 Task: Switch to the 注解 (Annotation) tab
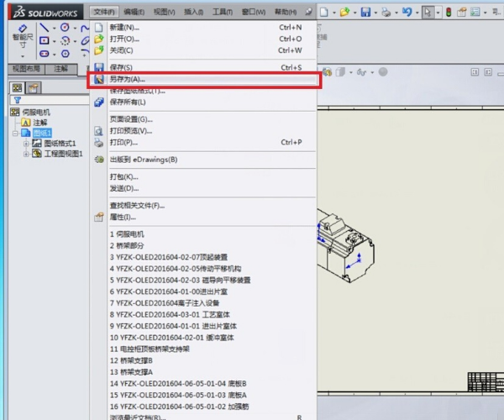click(x=61, y=68)
